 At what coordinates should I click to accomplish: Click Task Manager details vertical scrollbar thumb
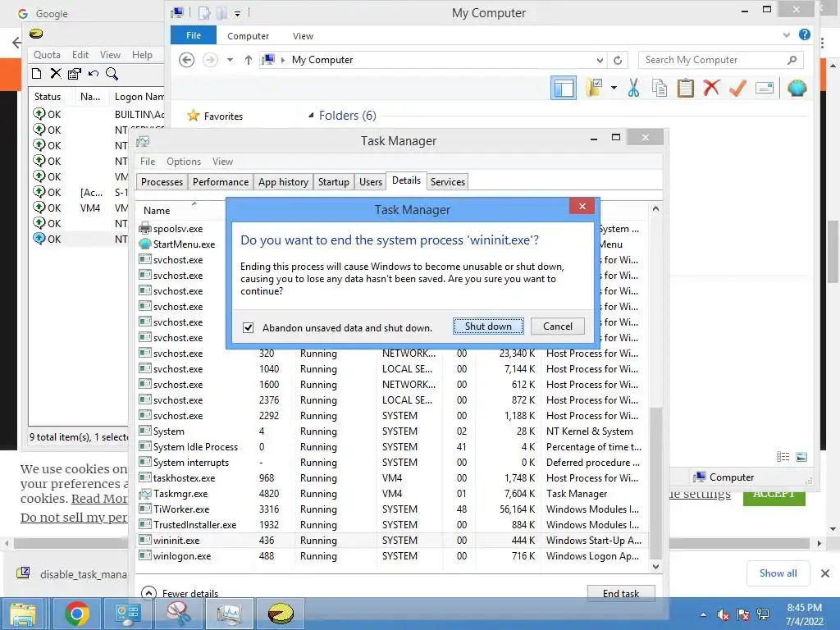click(655, 482)
